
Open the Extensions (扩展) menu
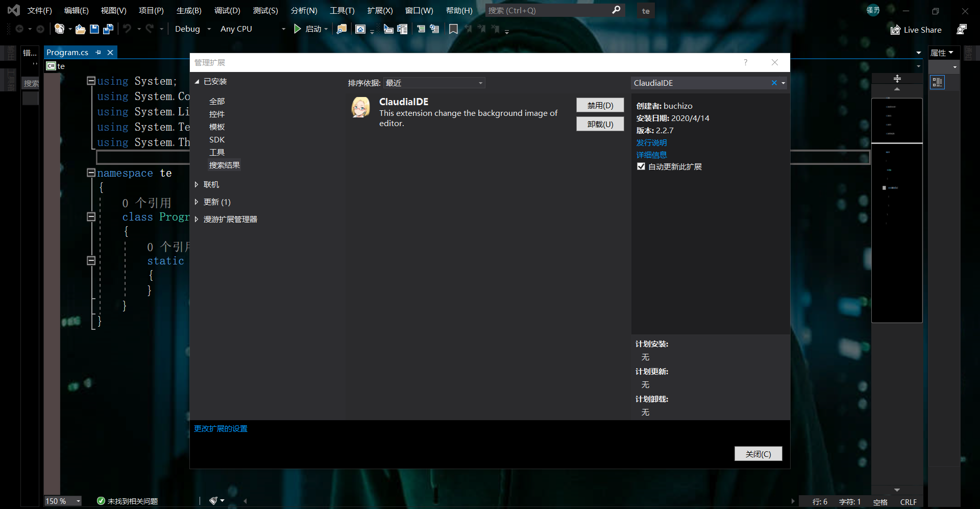point(380,10)
